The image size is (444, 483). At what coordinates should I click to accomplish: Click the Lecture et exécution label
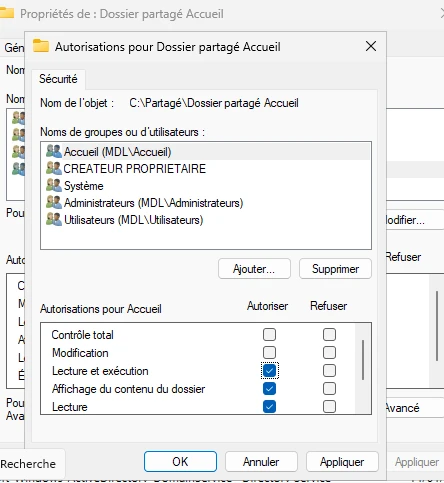tap(100, 371)
